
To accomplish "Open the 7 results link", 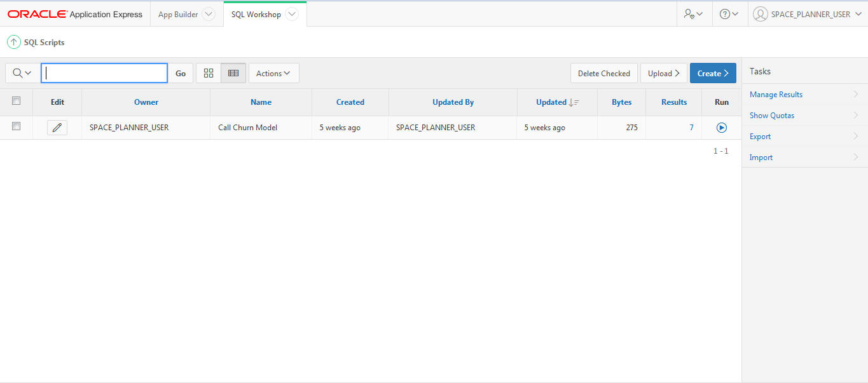I will [691, 128].
